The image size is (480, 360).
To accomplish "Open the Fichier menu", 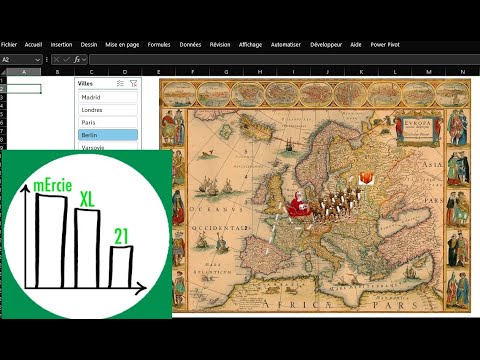I will tap(9, 45).
